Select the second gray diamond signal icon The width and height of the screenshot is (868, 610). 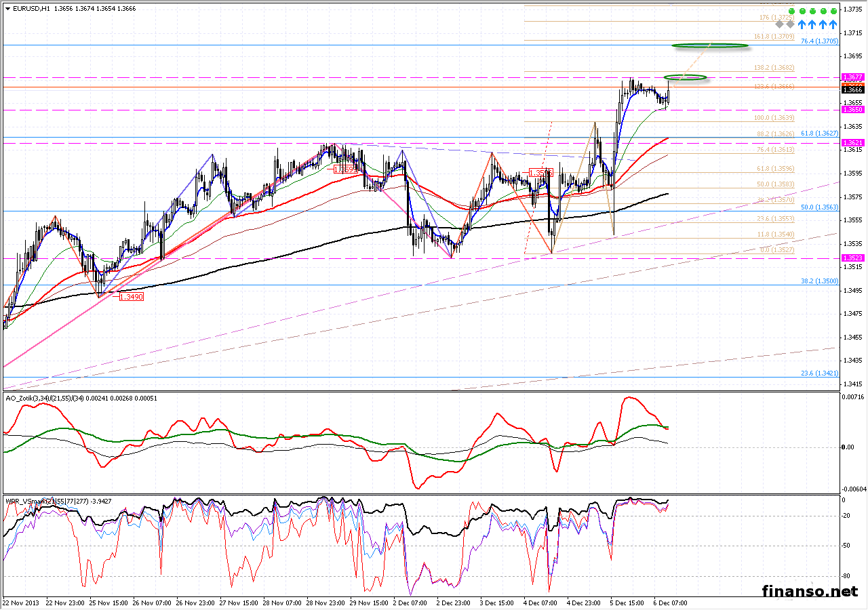click(x=791, y=24)
